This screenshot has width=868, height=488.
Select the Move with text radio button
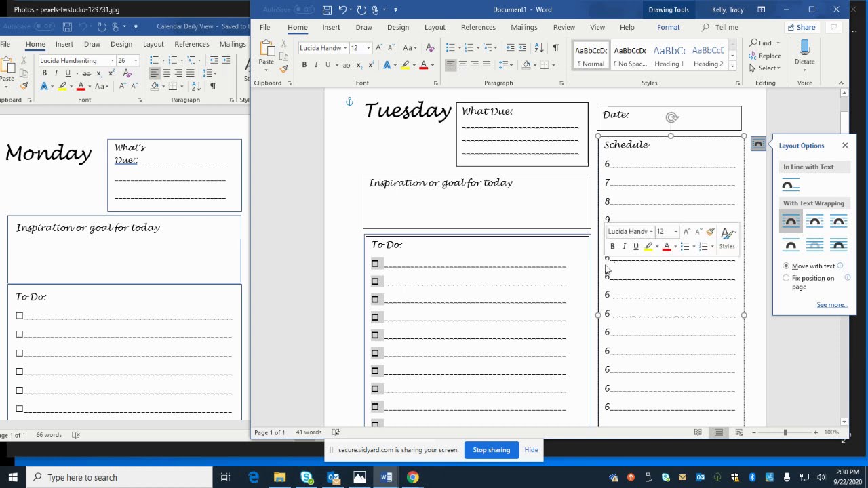click(786, 266)
